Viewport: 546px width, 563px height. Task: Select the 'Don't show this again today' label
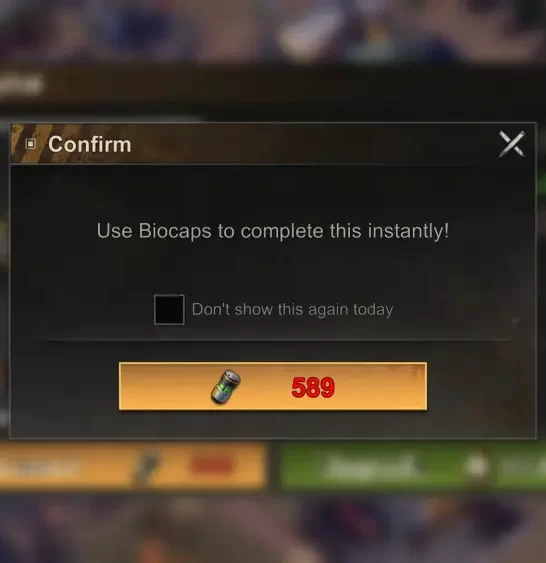pos(292,310)
